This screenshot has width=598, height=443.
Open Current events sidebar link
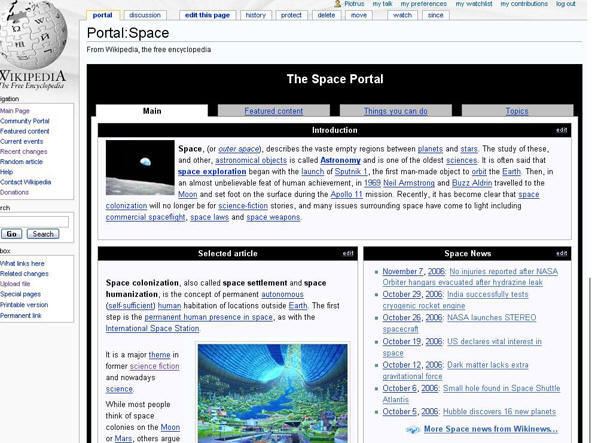point(22,141)
